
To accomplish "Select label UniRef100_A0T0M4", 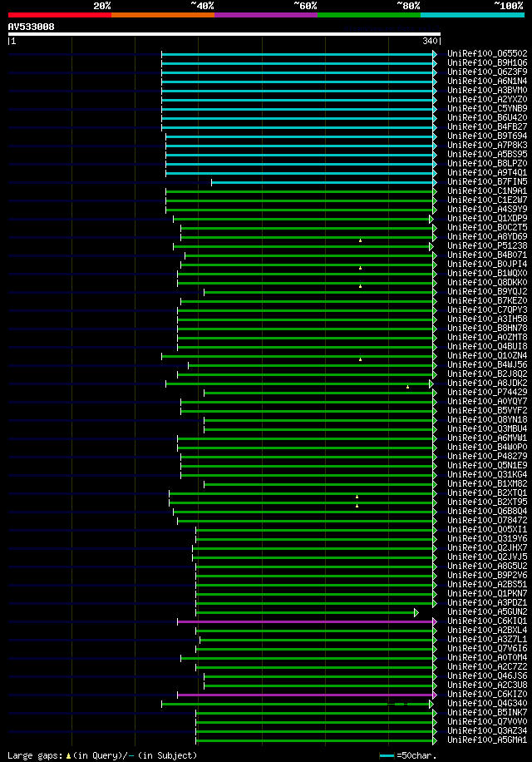I will coord(487,657).
